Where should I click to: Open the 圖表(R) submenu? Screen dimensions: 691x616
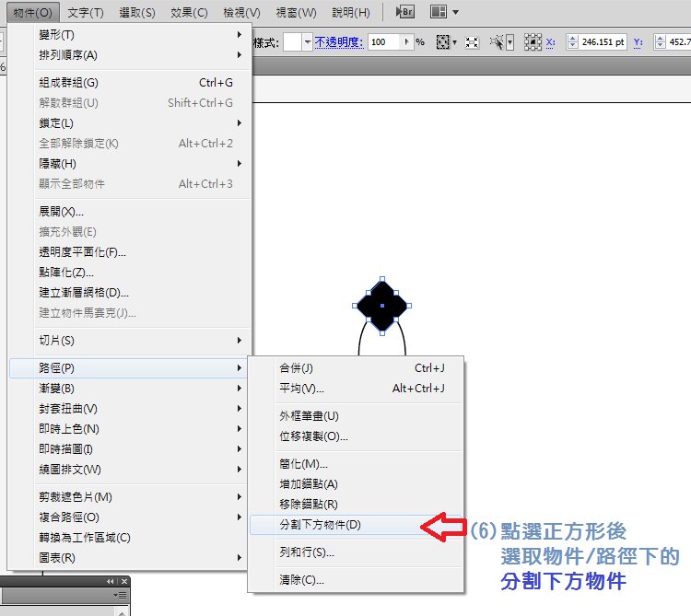130,558
